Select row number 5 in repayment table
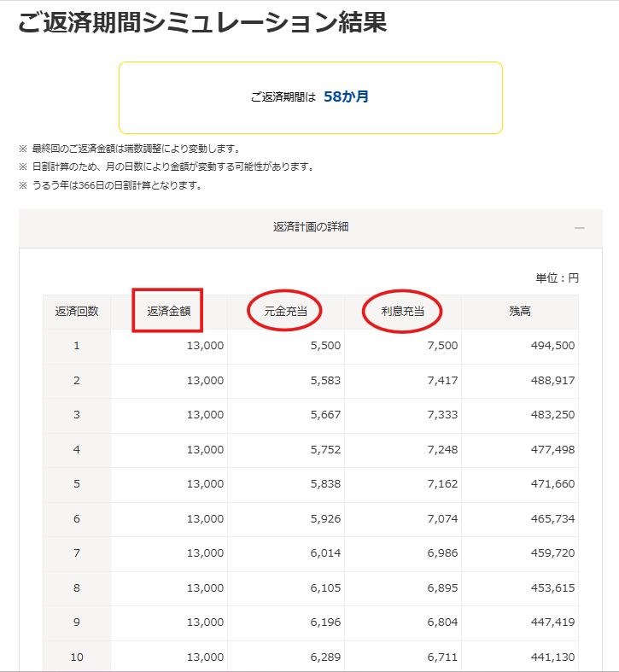619x672 pixels. 77,484
